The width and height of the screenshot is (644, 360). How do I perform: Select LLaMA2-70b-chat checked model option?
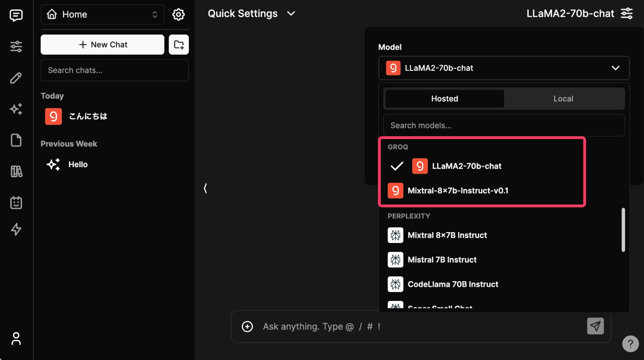[466, 166]
